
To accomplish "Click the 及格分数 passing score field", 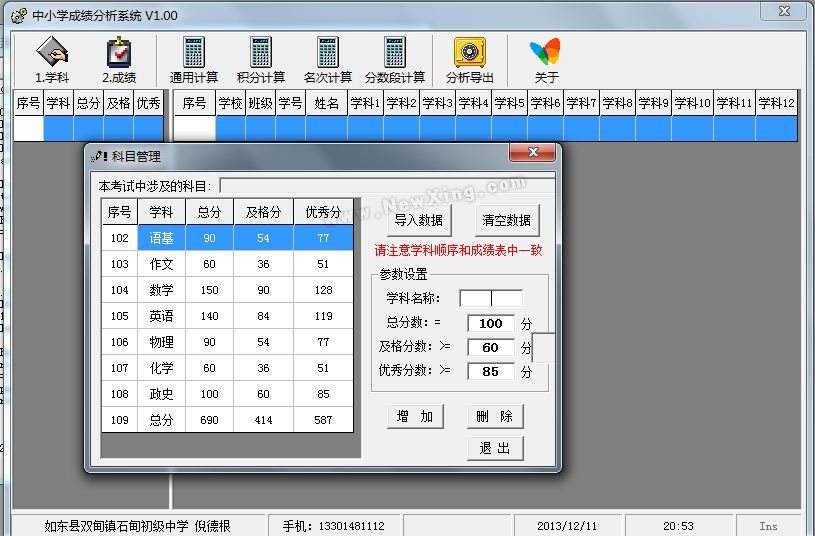I will [490, 348].
